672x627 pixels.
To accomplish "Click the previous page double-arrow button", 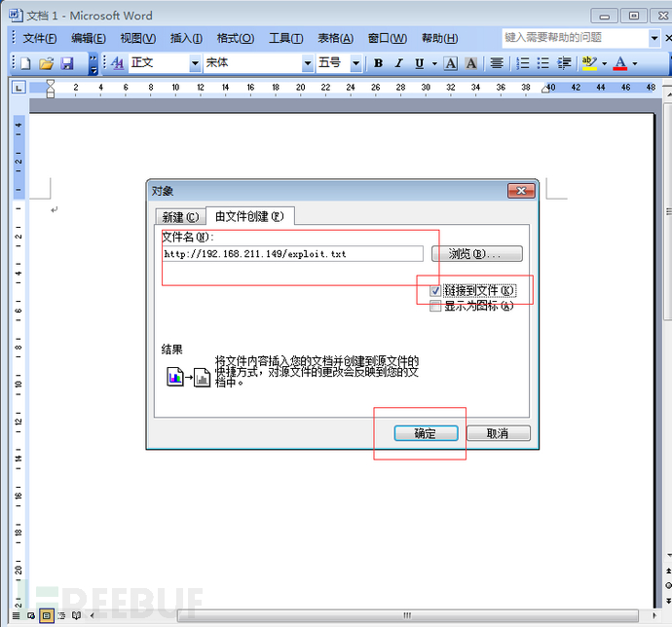I will pyautogui.click(x=668, y=572).
